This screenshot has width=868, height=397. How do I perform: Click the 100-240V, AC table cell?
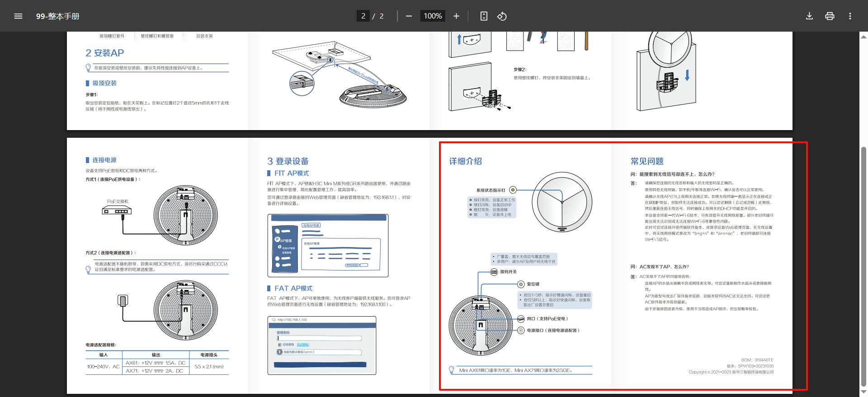(x=104, y=367)
